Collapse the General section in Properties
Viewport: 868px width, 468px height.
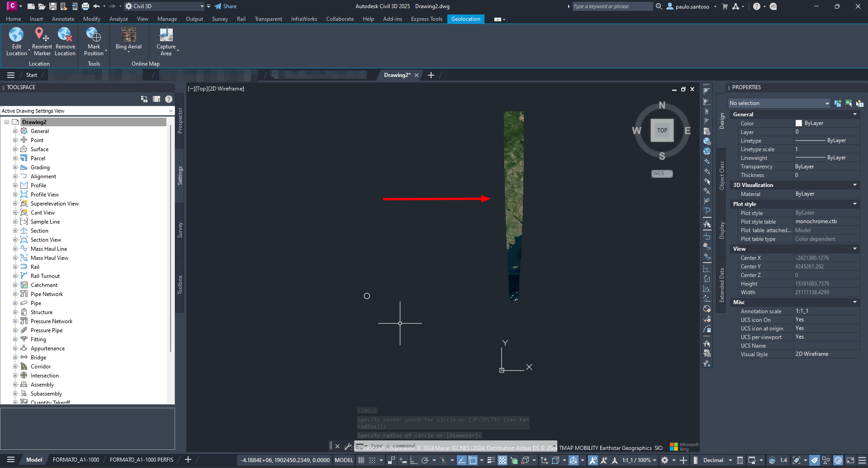coord(855,115)
